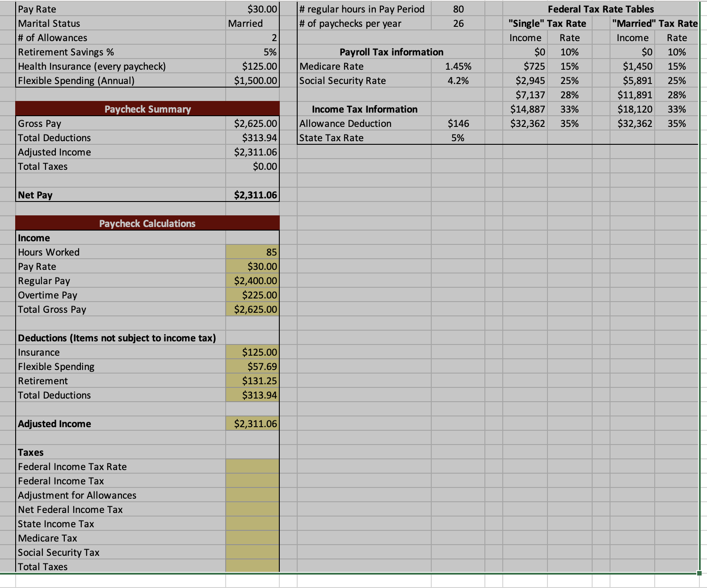Select regular hours in Pay Period value 80
The width and height of the screenshot is (707, 588).
tap(458, 9)
